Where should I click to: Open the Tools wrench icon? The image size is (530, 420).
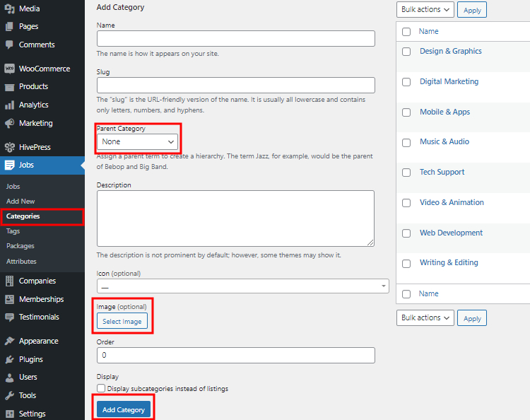click(9, 395)
